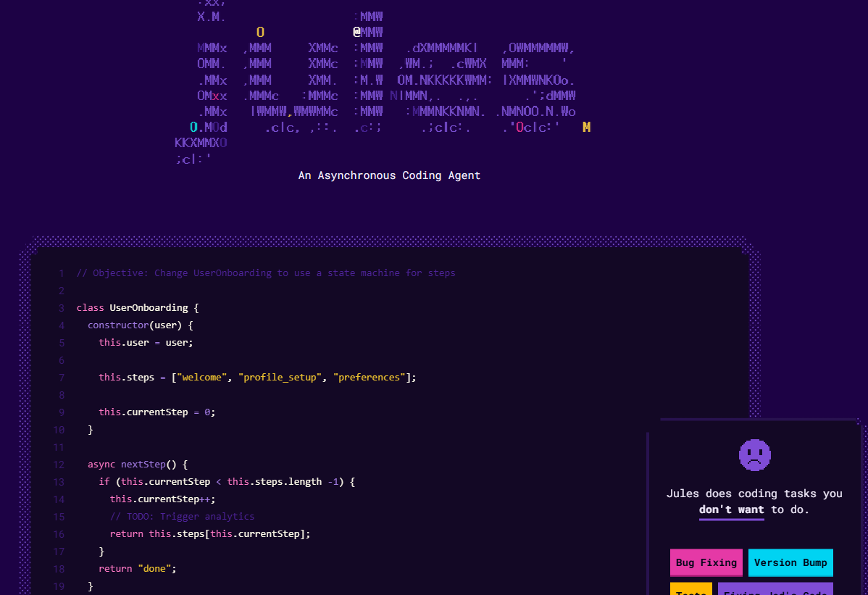Click the white @ character in the logo
This screenshot has width=868, height=595.
pyautogui.click(x=356, y=32)
